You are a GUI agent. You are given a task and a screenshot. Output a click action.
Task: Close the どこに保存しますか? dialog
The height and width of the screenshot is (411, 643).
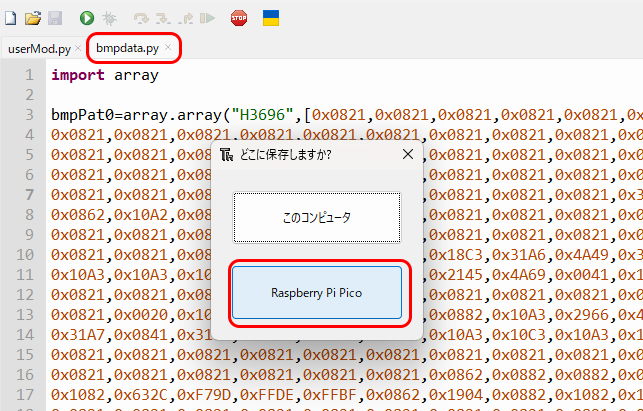point(408,154)
